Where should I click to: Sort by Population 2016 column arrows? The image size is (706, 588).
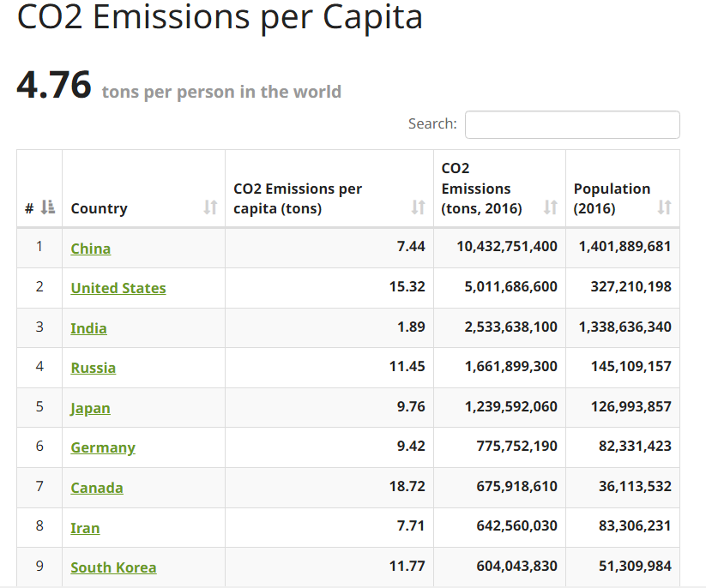664,207
